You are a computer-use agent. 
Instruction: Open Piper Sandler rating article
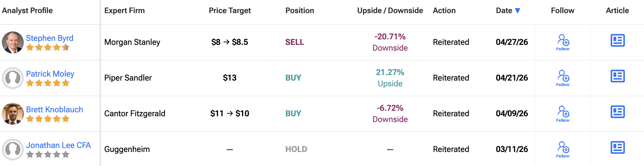click(618, 76)
